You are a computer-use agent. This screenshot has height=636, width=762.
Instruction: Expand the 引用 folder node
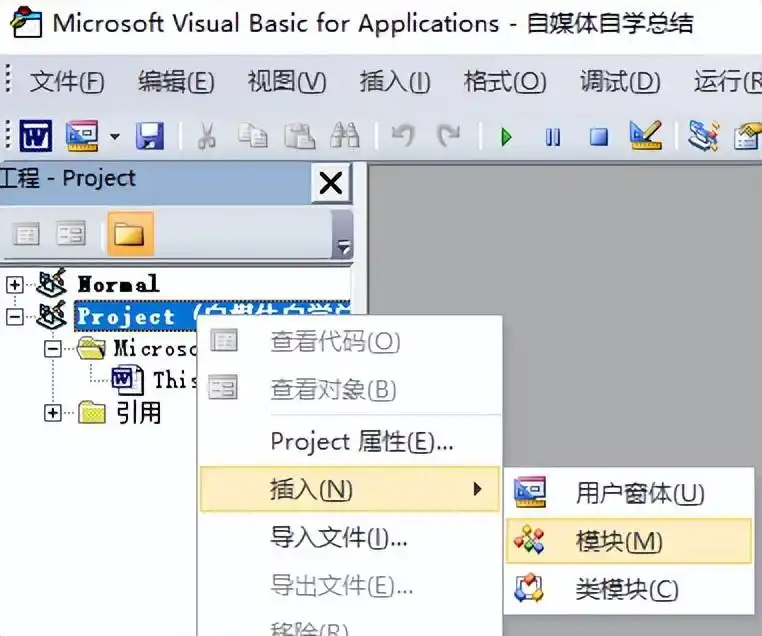[x=53, y=413]
